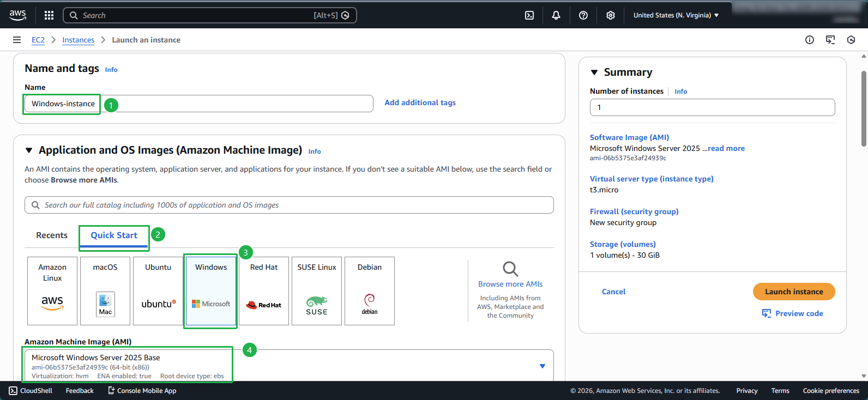Click the Browse more AMIs magnifier icon
Screen dimensions: 868x400
(510, 269)
